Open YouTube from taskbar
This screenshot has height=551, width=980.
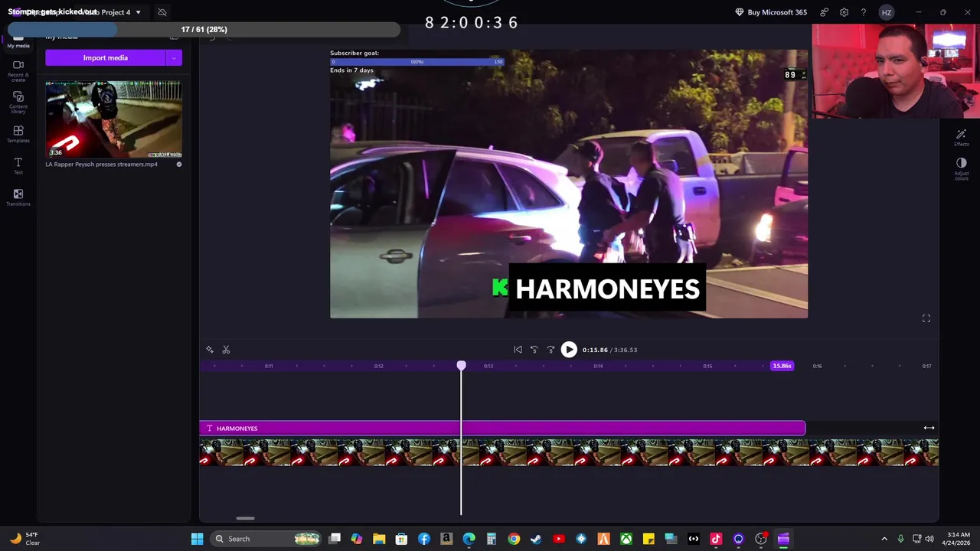[559, 539]
